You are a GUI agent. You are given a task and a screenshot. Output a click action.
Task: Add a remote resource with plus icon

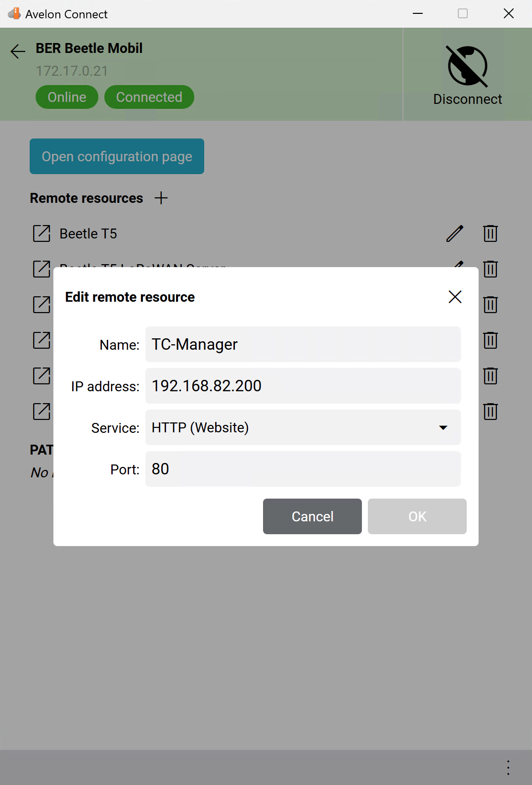[161, 198]
